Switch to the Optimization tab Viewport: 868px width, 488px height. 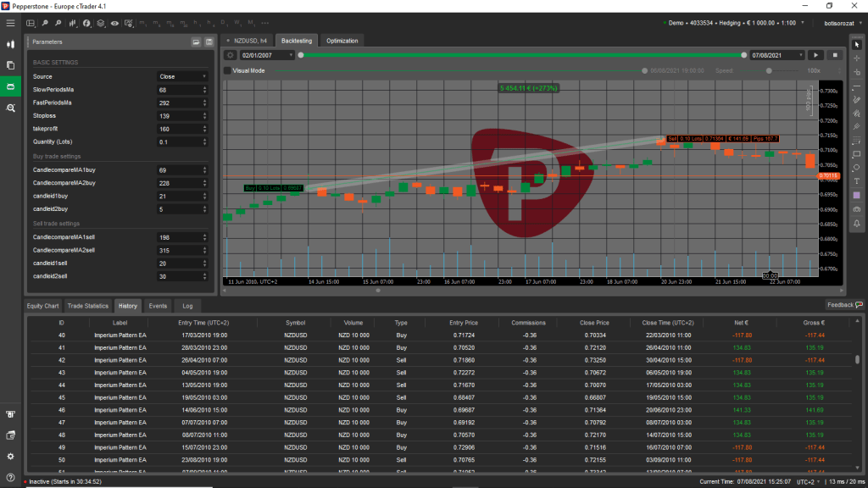tap(342, 41)
